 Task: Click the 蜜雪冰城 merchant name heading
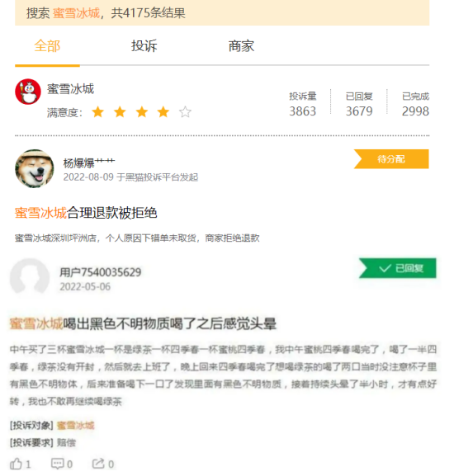tap(70, 88)
